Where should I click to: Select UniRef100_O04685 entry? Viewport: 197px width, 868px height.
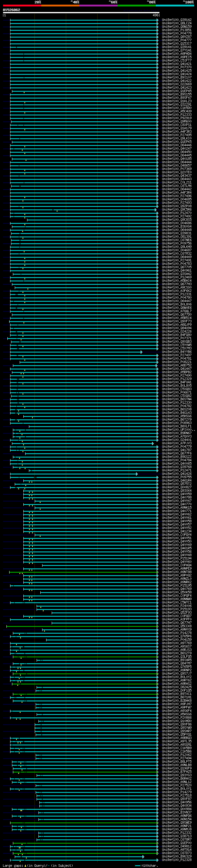tap(177, 200)
